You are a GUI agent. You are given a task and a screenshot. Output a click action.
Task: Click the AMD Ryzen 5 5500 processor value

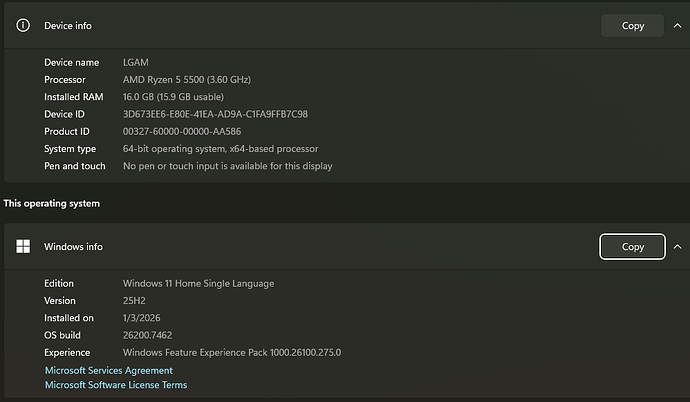pyautogui.click(x=187, y=80)
